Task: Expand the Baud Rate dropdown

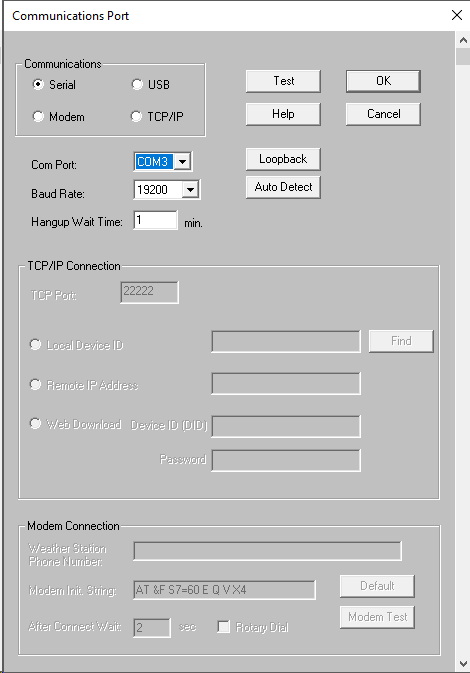Action: [190, 189]
